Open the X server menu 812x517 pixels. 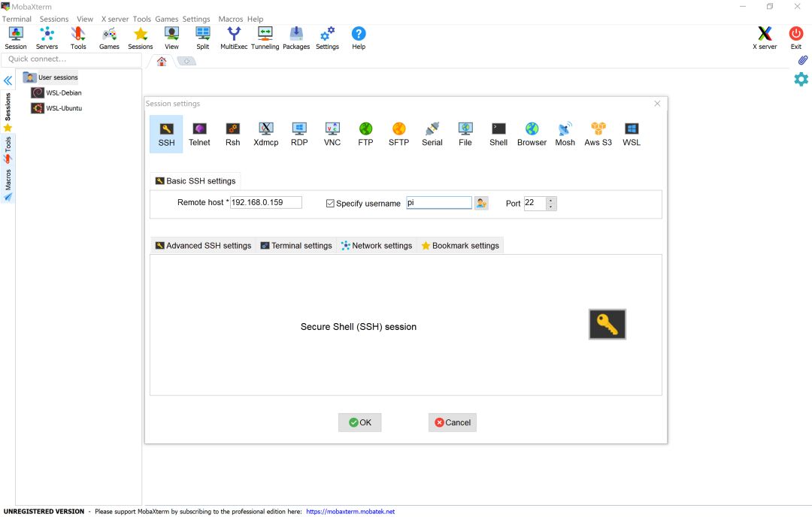pyautogui.click(x=115, y=19)
